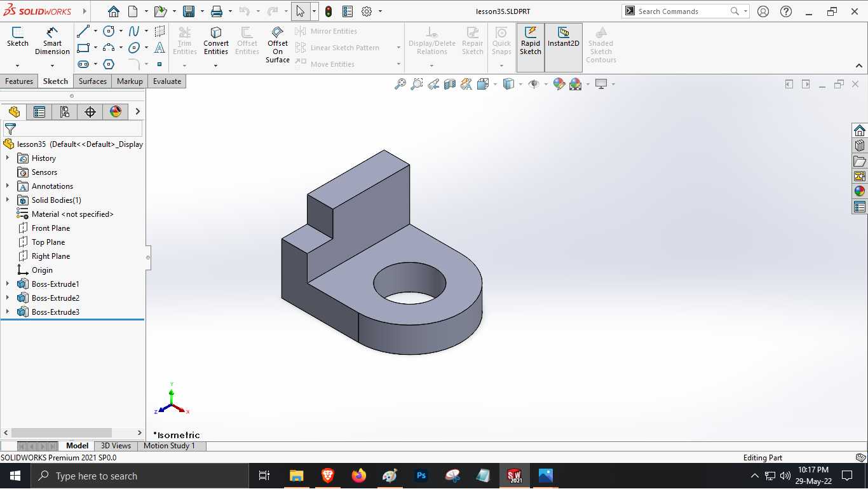Click the feature tree horizontal scrollbar
The height and width of the screenshot is (496, 868).
click(x=62, y=432)
